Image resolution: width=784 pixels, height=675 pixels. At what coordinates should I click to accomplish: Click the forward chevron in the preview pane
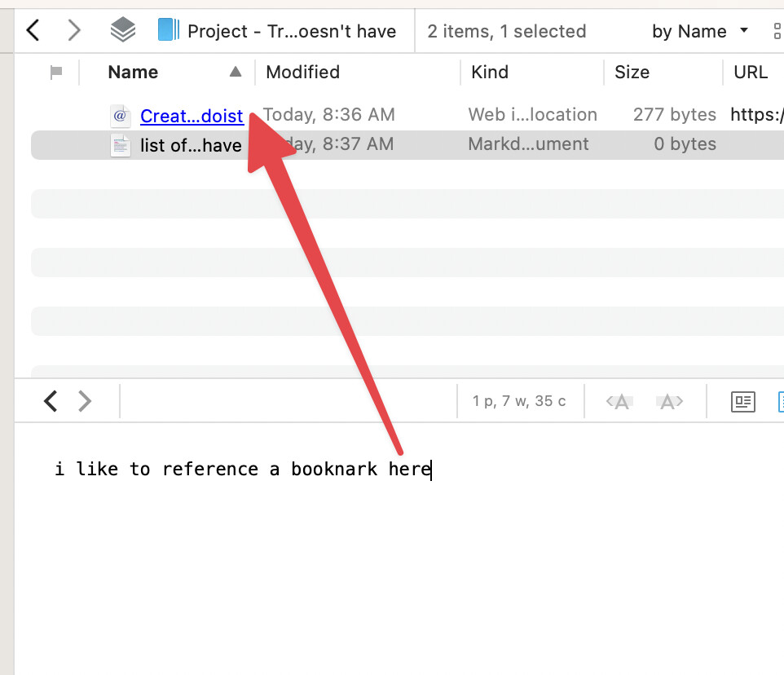click(84, 400)
